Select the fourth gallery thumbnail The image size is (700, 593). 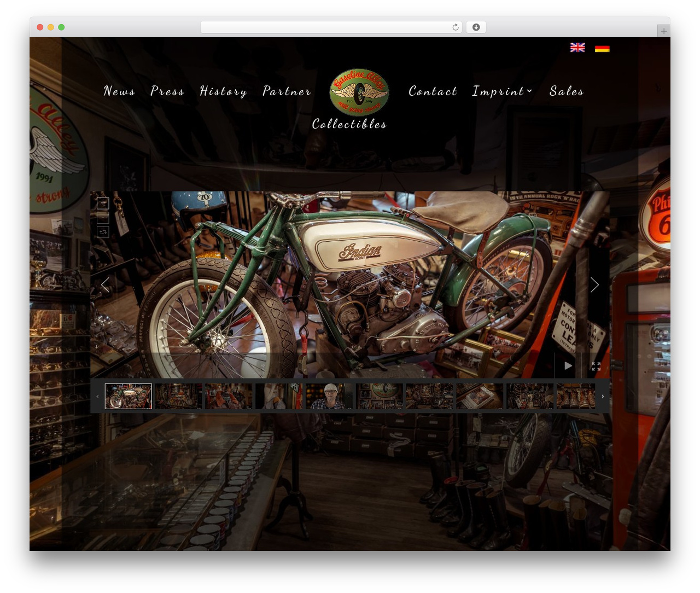pyautogui.click(x=279, y=396)
